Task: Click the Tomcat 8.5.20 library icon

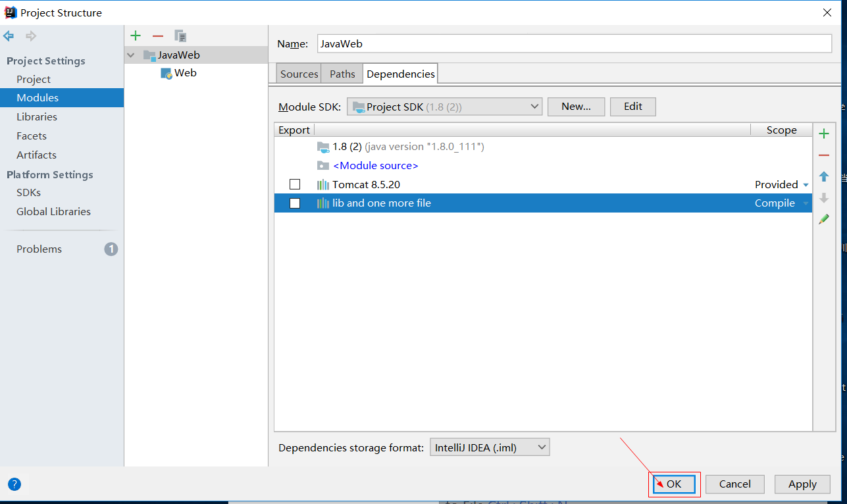Action: (323, 185)
